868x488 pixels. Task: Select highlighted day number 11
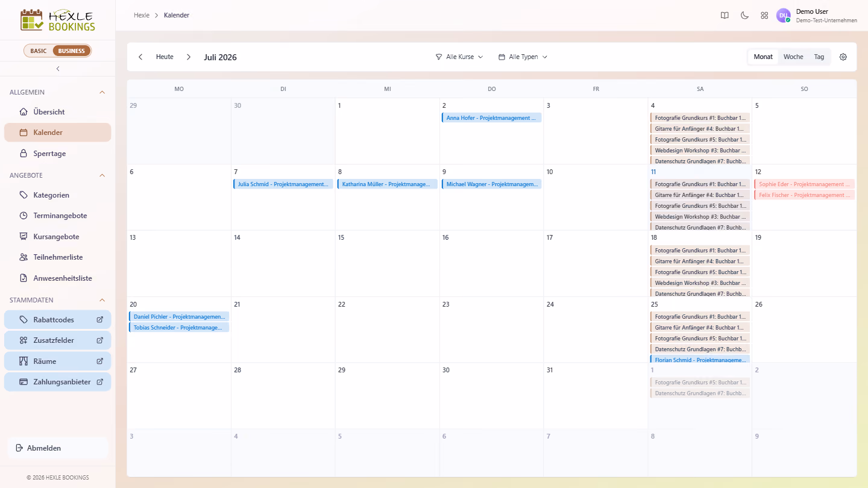[x=653, y=172]
